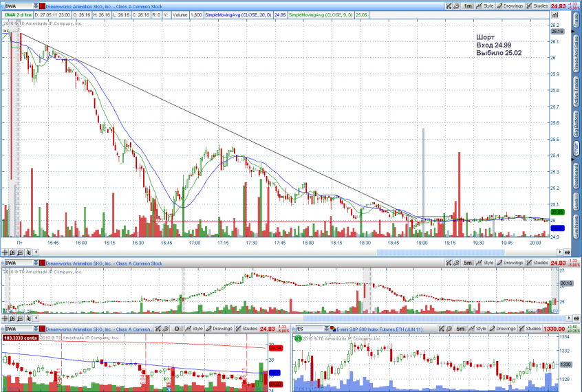Open Drawings on the middle DWA chart
The height and width of the screenshot is (392, 582).
tap(510, 263)
